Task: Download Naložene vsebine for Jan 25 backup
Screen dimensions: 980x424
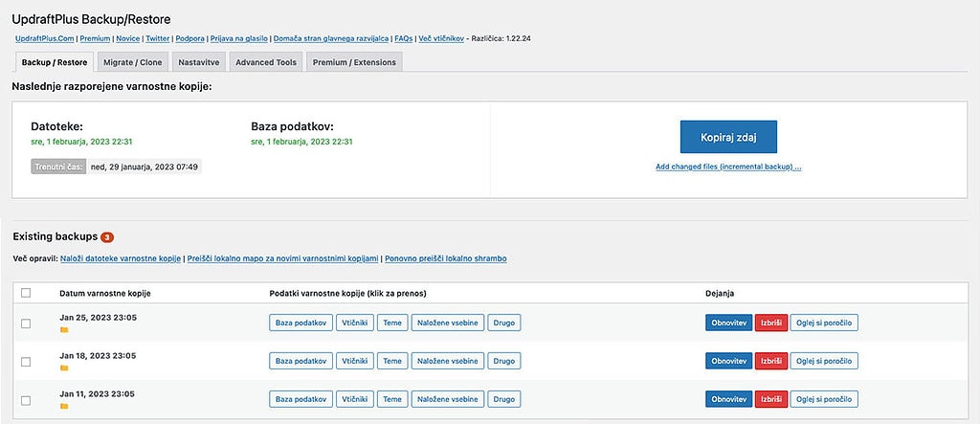Action: click(x=448, y=323)
